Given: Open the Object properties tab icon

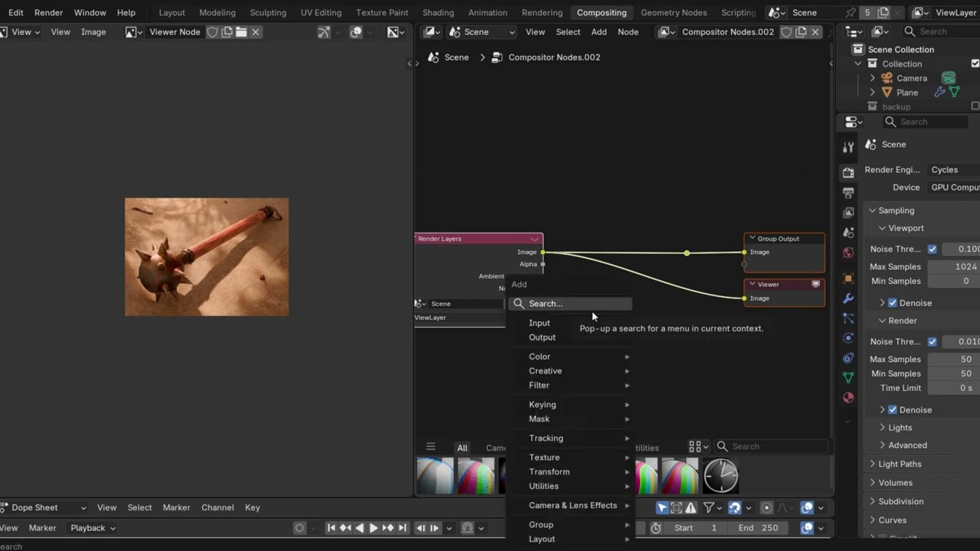Looking at the screenshot, I should click(848, 279).
